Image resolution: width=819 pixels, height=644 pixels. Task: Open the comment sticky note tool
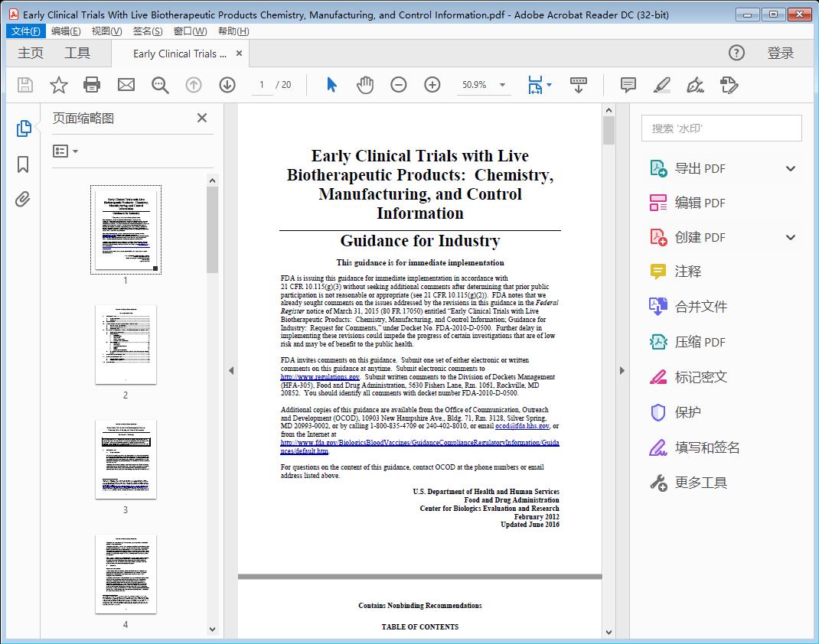pyautogui.click(x=628, y=85)
